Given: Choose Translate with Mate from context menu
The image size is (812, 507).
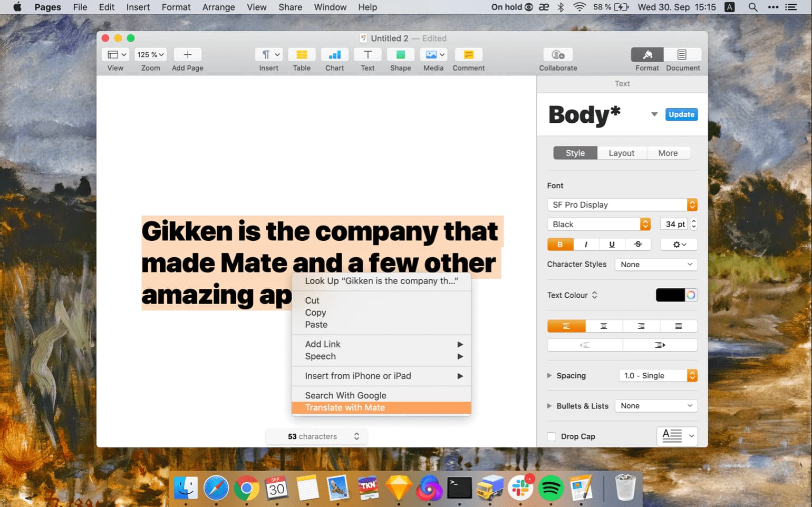Looking at the screenshot, I should (x=345, y=407).
